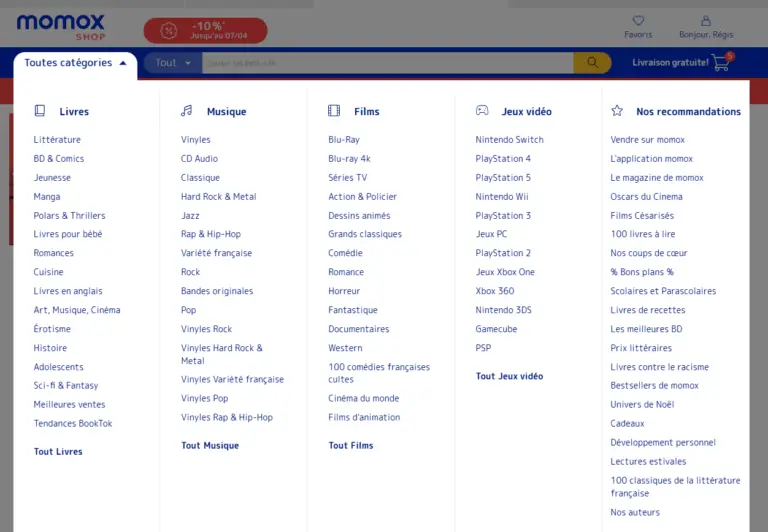
Task: Open the user account icon
Action: click(x=706, y=21)
